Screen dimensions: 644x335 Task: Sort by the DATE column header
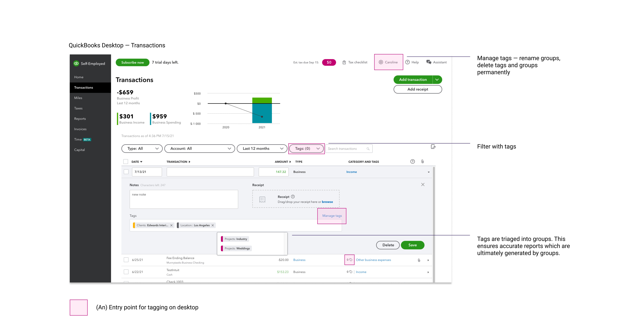(x=137, y=162)
